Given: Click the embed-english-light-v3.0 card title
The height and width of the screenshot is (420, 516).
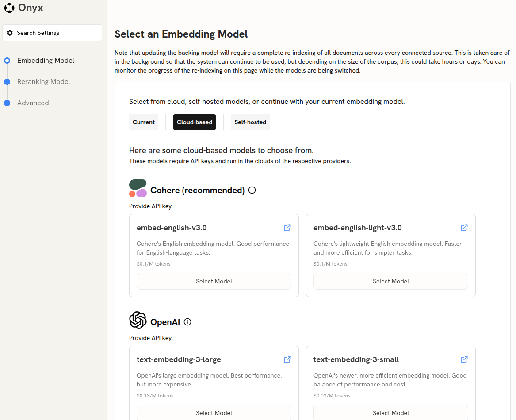Looking at the screenshot, I should click(358, 228).
